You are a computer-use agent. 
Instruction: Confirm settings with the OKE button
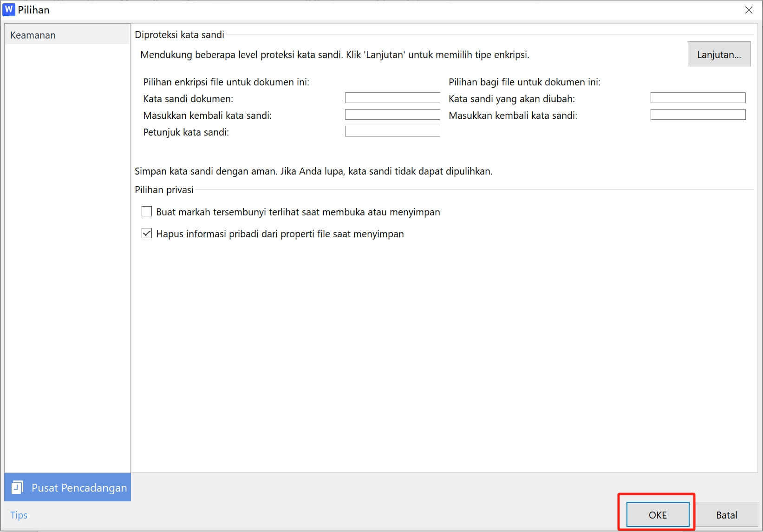[x=657, y=514]
